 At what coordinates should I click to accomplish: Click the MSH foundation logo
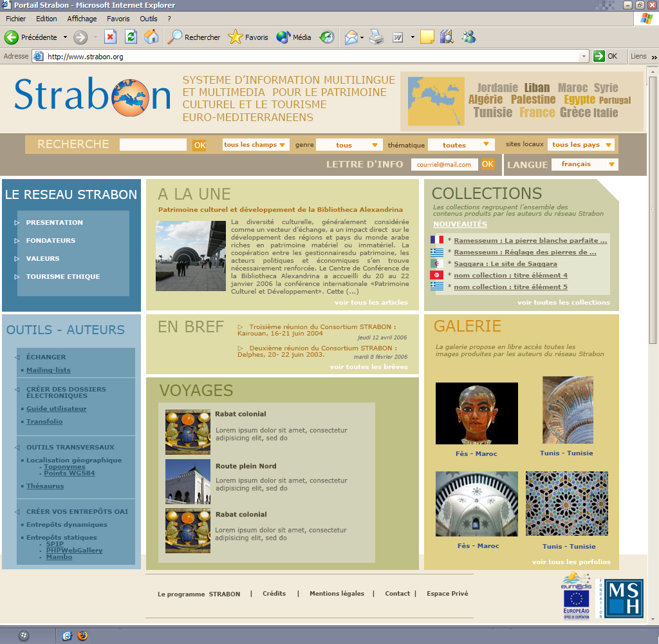point(624,598)
